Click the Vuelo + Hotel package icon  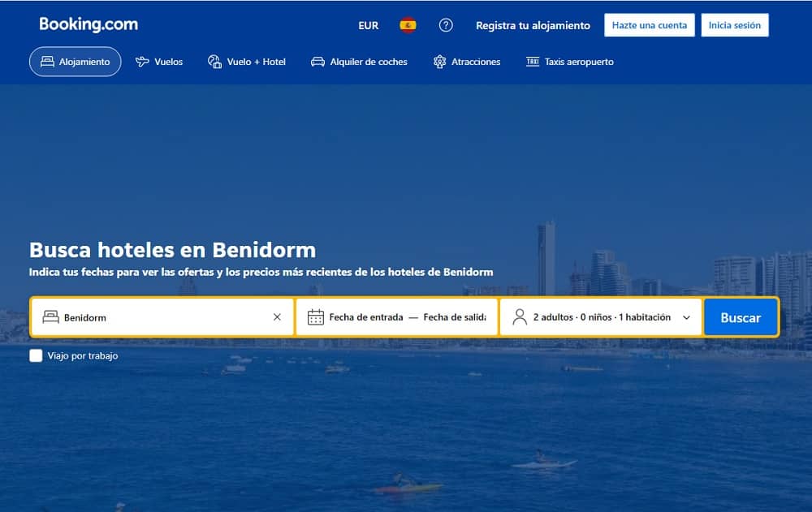pos(214,62)
